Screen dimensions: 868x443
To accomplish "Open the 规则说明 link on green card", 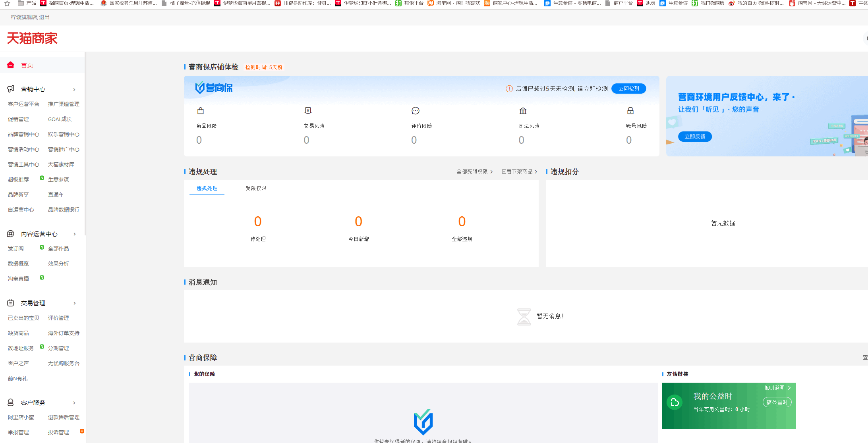I will (x=777, y=388).
